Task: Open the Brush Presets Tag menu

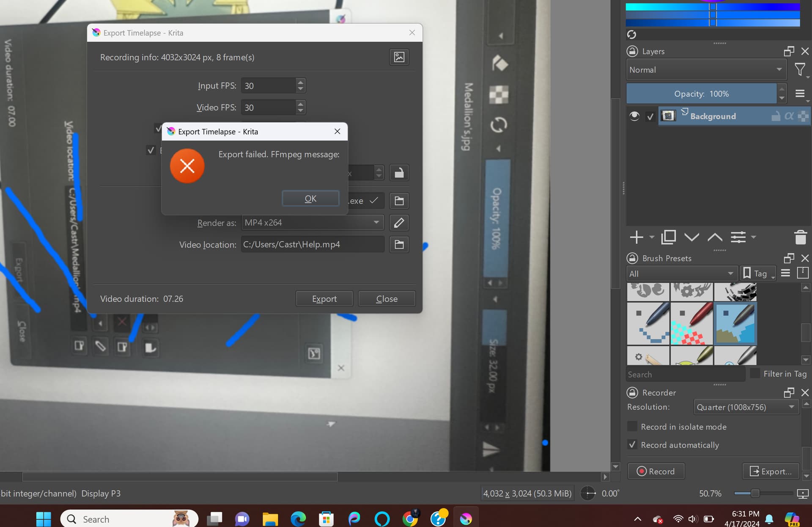Action: (757, 273)
